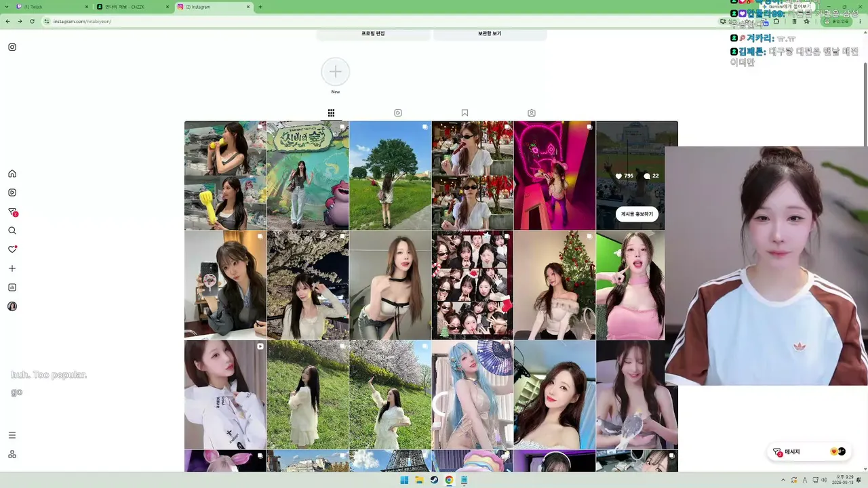Open post with green mural and Snorlax
Viewport: 868px width, 488px height.
tap(308, 176)
